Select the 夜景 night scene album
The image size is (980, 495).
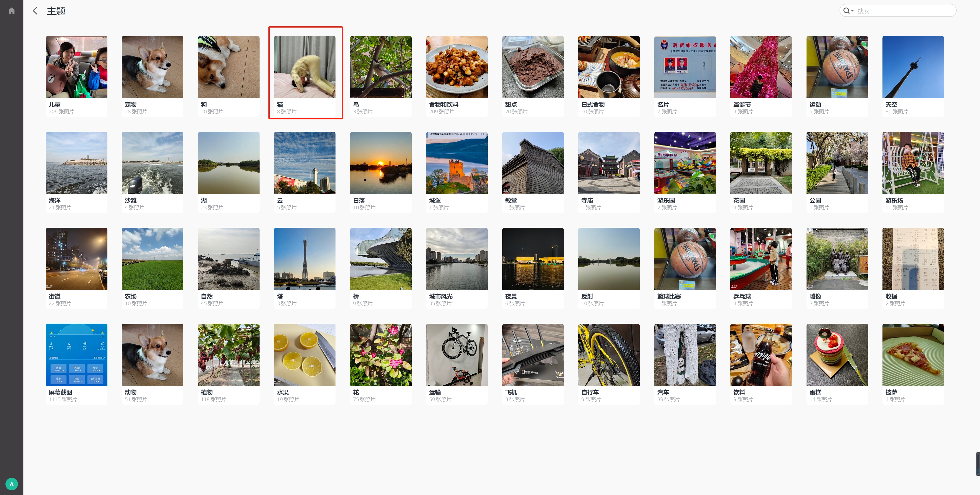[533, 268]
